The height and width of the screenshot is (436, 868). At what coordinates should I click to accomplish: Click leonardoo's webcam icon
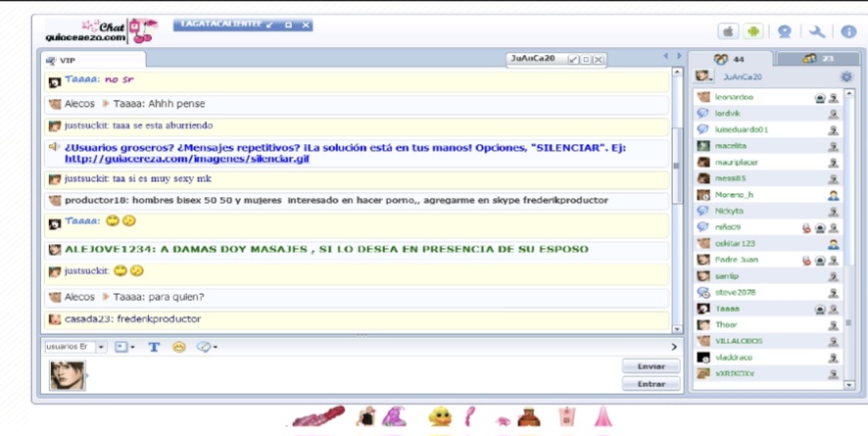[820, 98]
